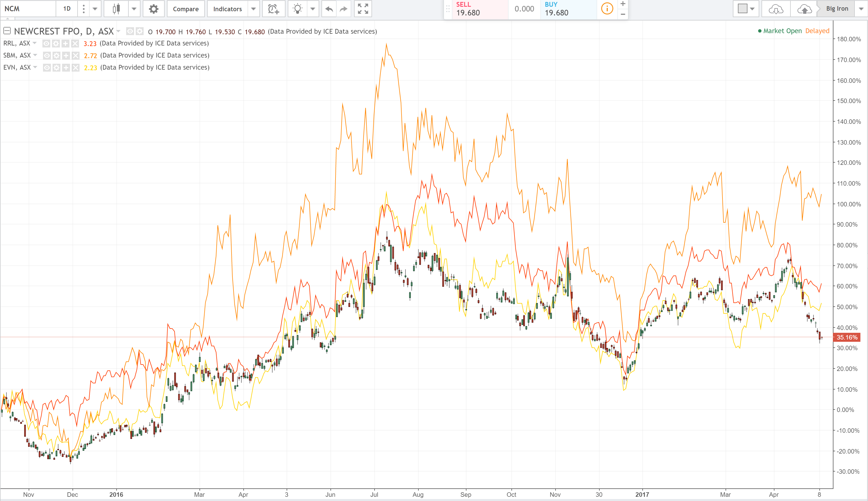Screen dimensions: 868x501
Task: Toggle visibility of the EVN, ASX series
Action: tap(47, 67)
